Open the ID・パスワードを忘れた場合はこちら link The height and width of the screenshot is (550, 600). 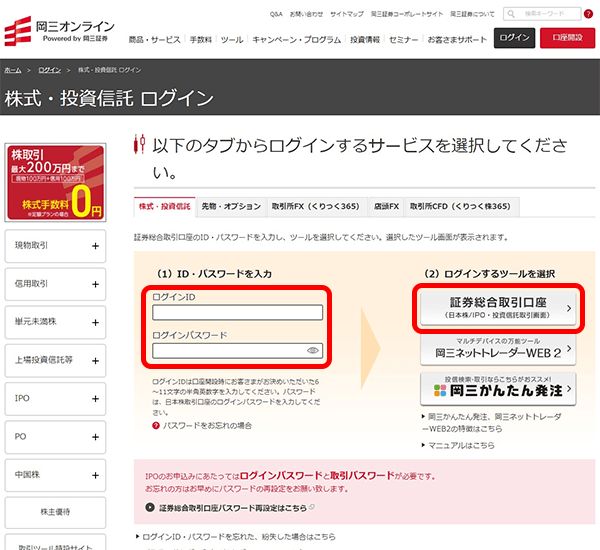(x=239, y=537)
